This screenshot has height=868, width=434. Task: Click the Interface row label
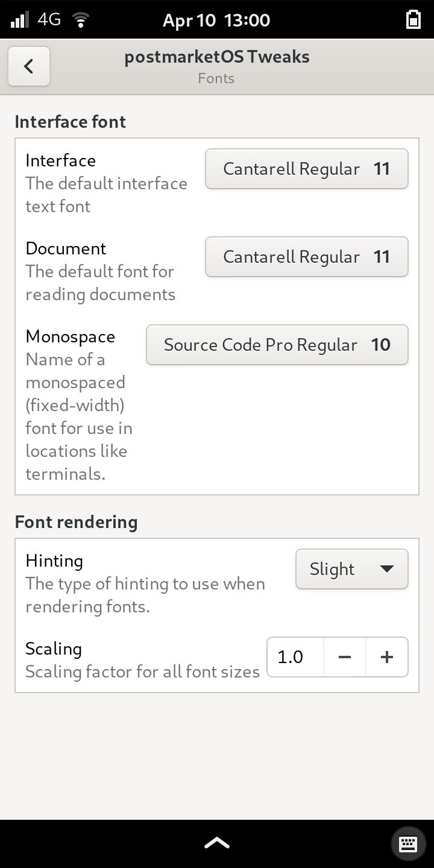(60, 160)
